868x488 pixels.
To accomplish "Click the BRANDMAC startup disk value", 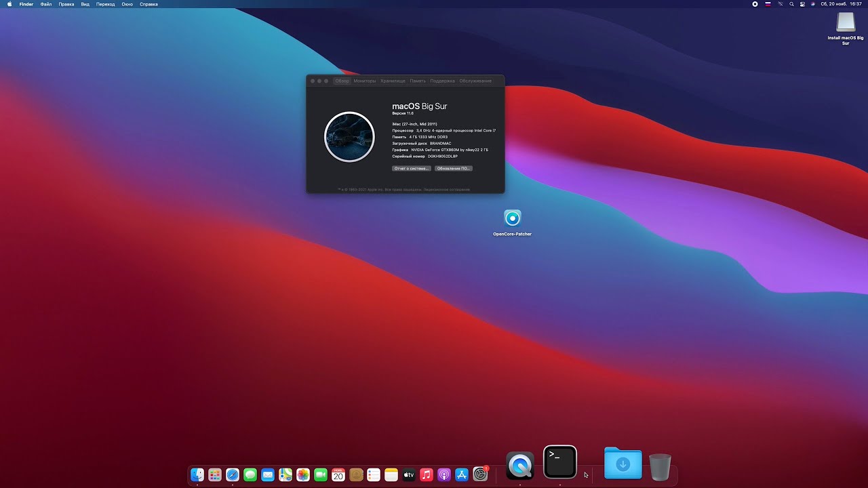I will coord(440,144).
